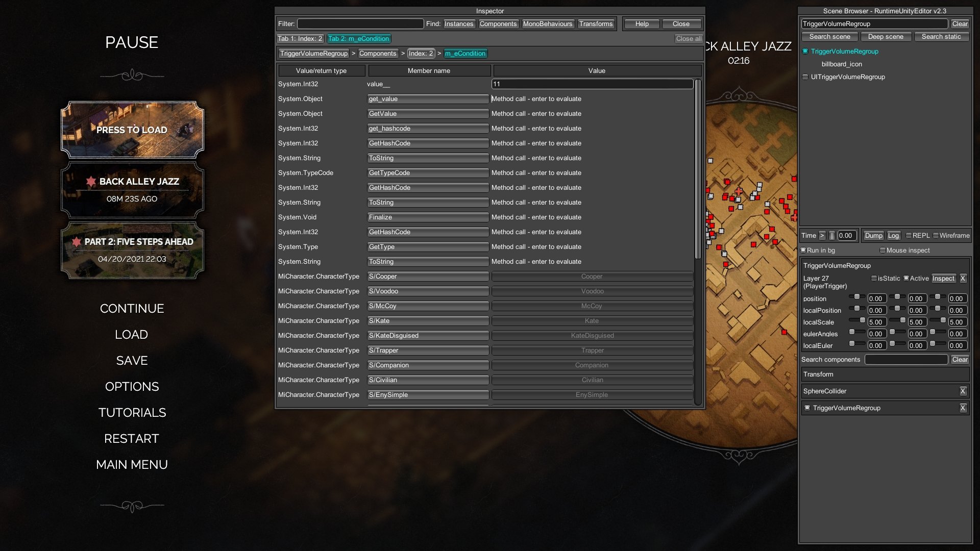Viewport: 980px width, 551px height.
Task: Find Instances in the Inspector
Action: (458, 23)
